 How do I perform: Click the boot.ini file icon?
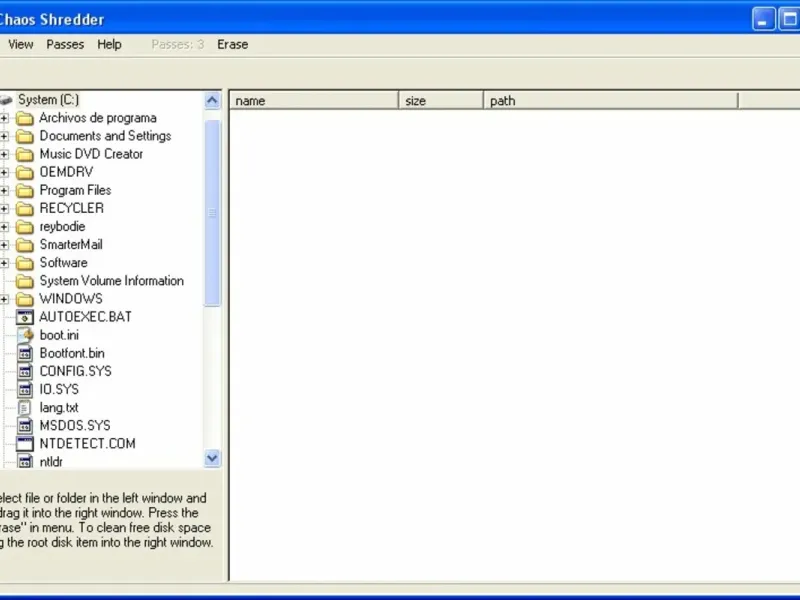click(x=24, y=335)
